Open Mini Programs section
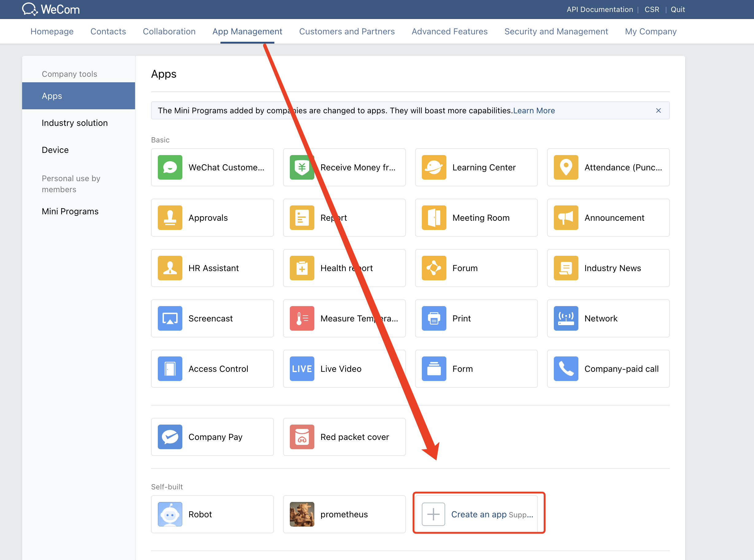754x560 pixels. point(70,211)
